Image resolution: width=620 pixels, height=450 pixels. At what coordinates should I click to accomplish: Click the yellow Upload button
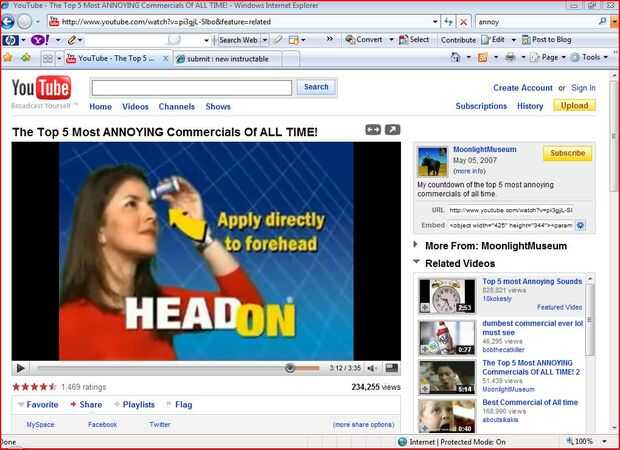(x=574, y=106)
